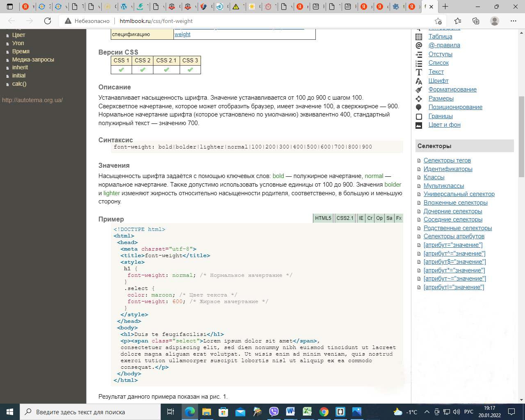Go to Медиа-запросы in left sidebar
This screenshot has height=420, width=525.
(33, 59)
